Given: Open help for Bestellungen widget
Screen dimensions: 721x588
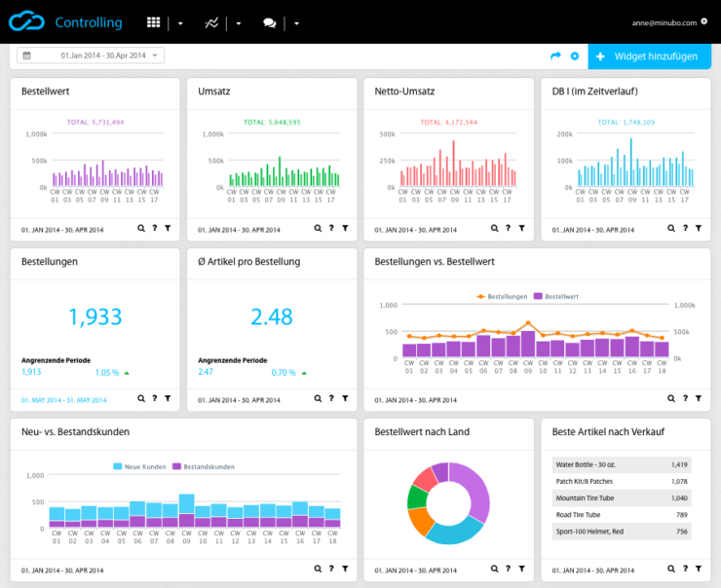Looking at the screenshot, I should 155,398.
